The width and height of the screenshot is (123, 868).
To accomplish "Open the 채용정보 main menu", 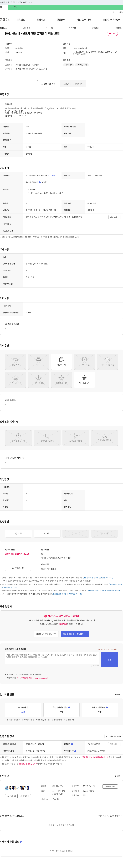I will coord(20,20).
